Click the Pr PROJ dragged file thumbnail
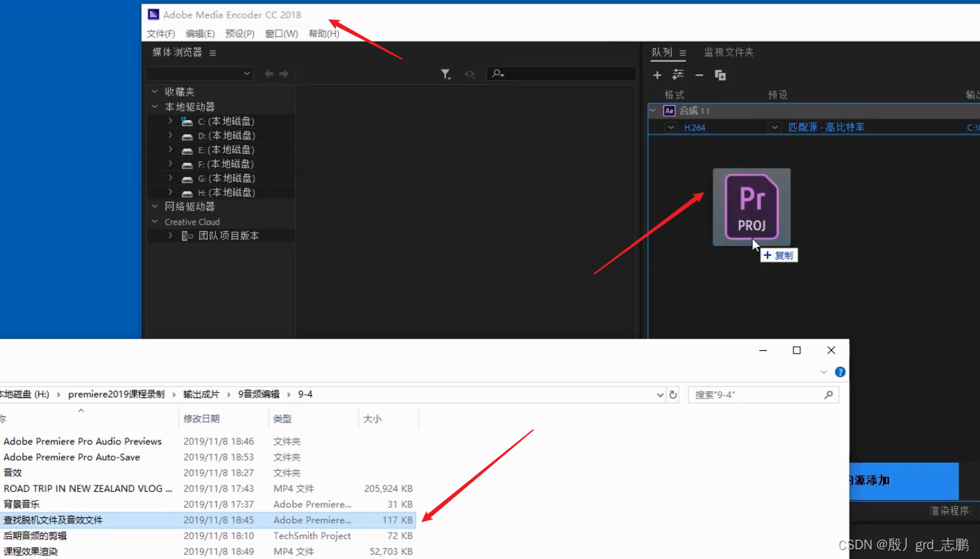980x559 pixels. coord(752,207)
